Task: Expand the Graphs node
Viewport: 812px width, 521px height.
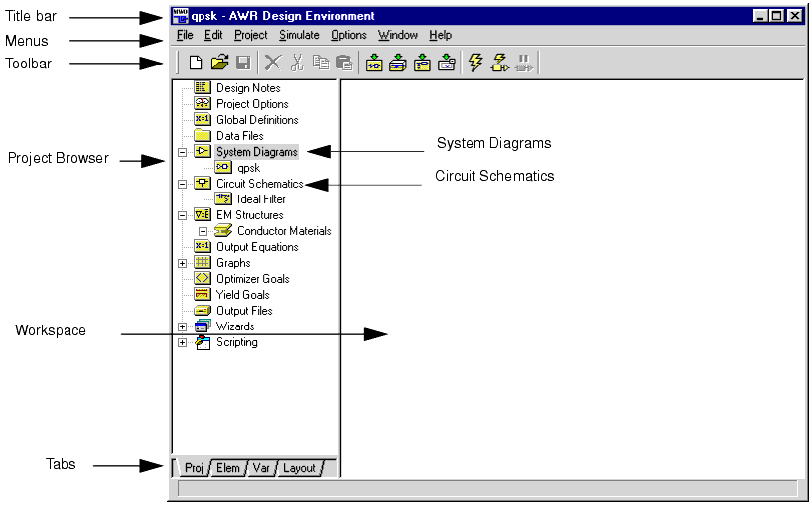Action: [182, 263]
